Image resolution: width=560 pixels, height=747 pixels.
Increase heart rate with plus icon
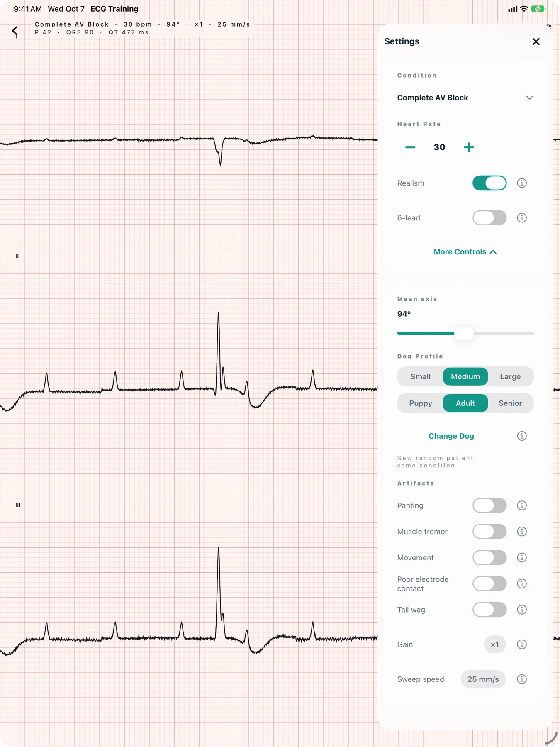click(x=469, y=147)
